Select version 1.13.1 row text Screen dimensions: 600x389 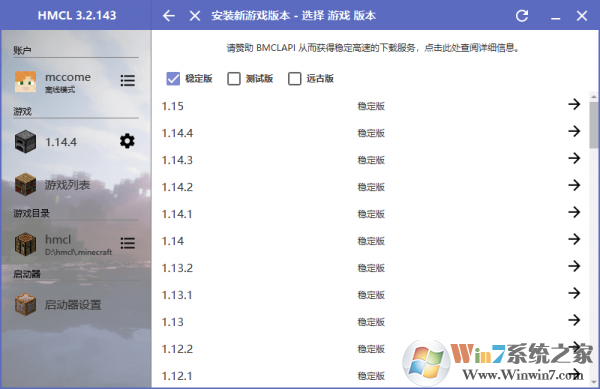point(177,295)
